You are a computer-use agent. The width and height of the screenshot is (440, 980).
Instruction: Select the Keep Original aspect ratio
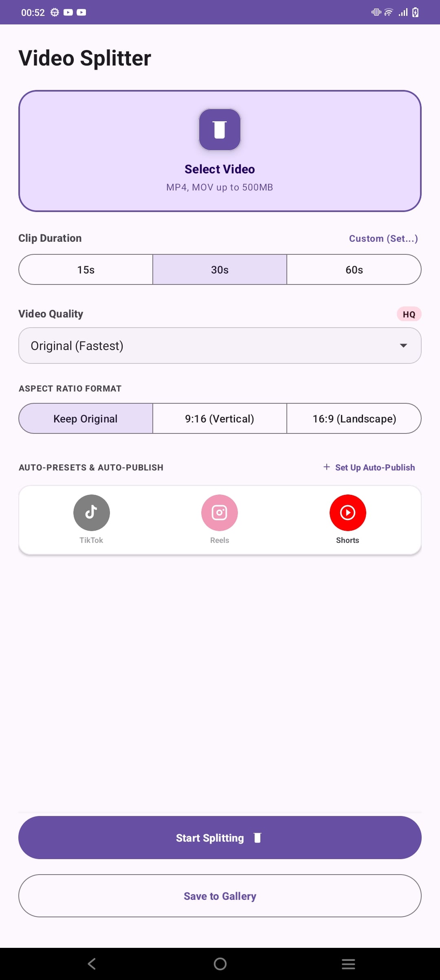pos(86,418)
